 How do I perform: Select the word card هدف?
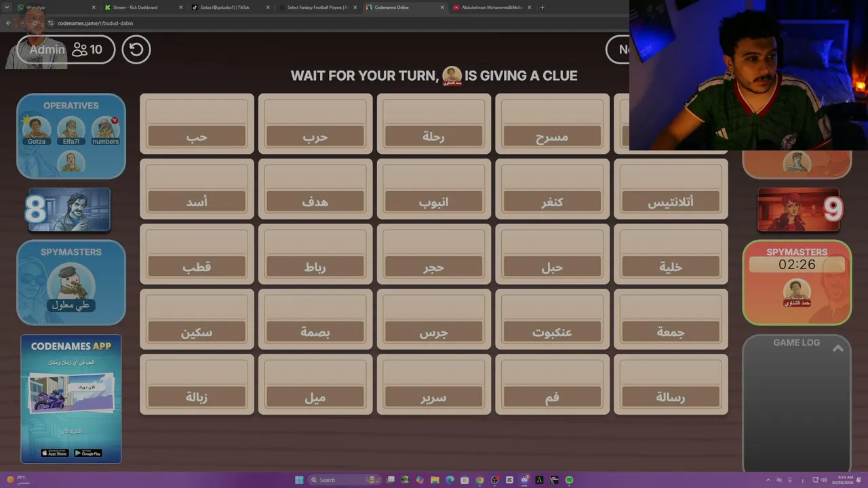click(315, 189)
